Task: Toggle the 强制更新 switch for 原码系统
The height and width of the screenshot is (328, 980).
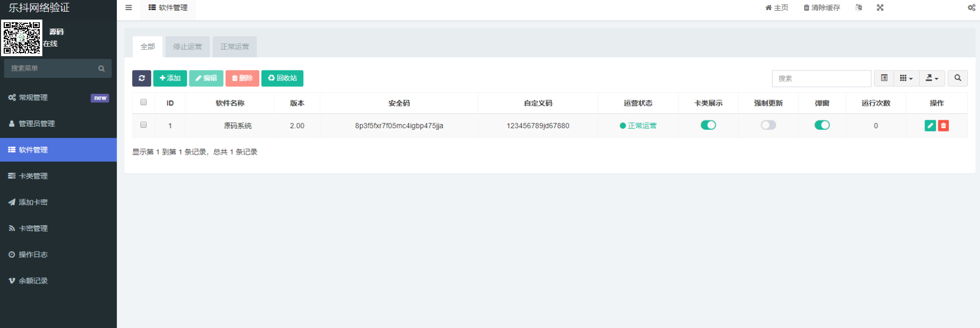Action: click(x=768, y=125)
